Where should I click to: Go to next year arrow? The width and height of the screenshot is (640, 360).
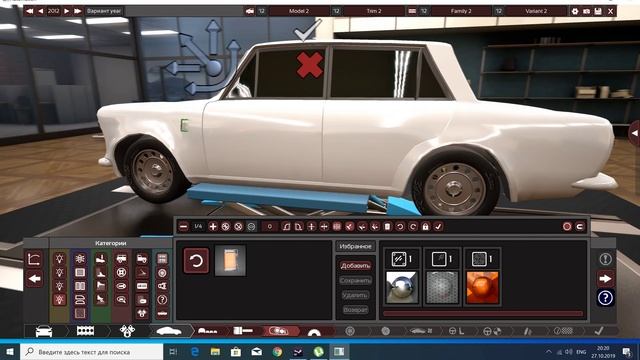(66, 11)
